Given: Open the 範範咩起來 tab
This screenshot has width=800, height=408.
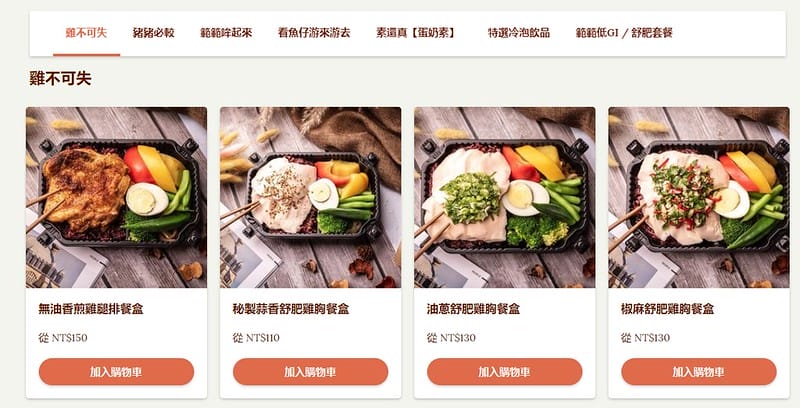Looking at the screenshot, I should pyautogui.click(x=226, y=33).
